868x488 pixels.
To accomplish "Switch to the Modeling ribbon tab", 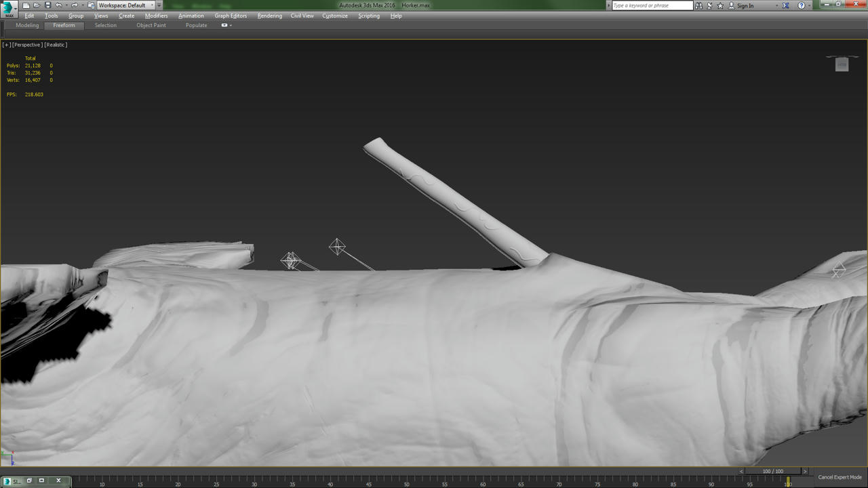I will [27, 25].
